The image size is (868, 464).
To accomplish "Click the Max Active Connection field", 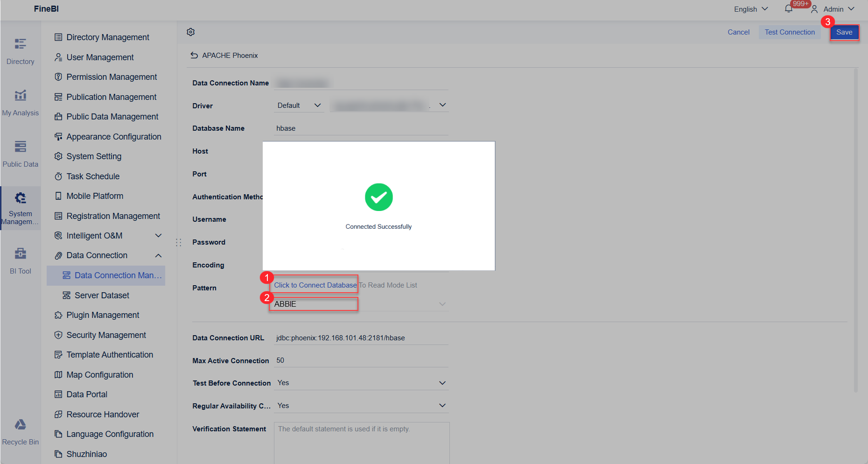I will (x=361, y=360).
